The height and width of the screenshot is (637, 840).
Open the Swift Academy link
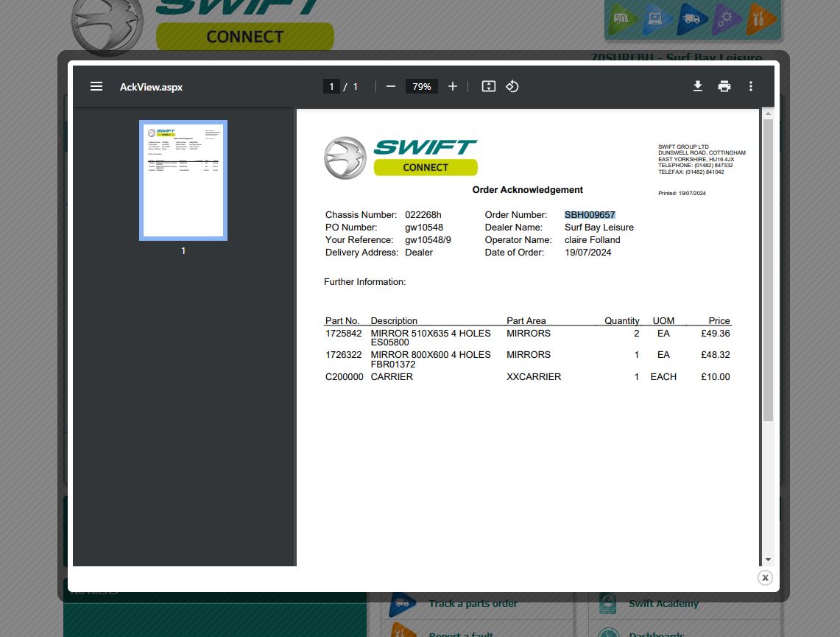663,603
